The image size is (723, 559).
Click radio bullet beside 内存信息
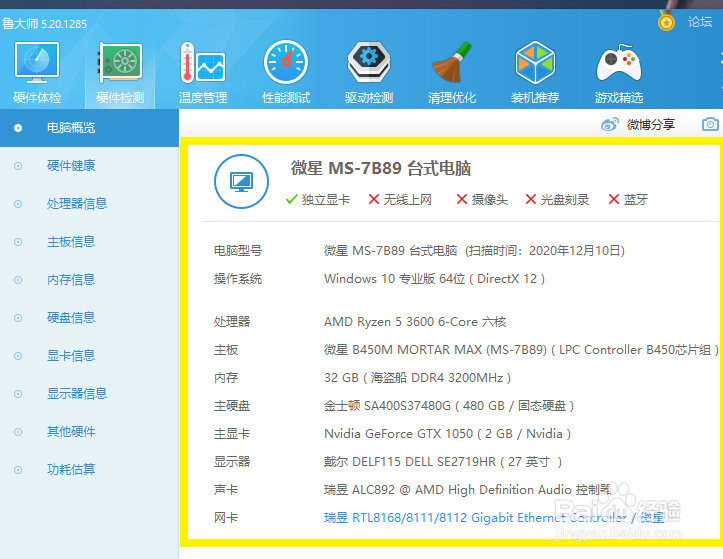(18, 280)
